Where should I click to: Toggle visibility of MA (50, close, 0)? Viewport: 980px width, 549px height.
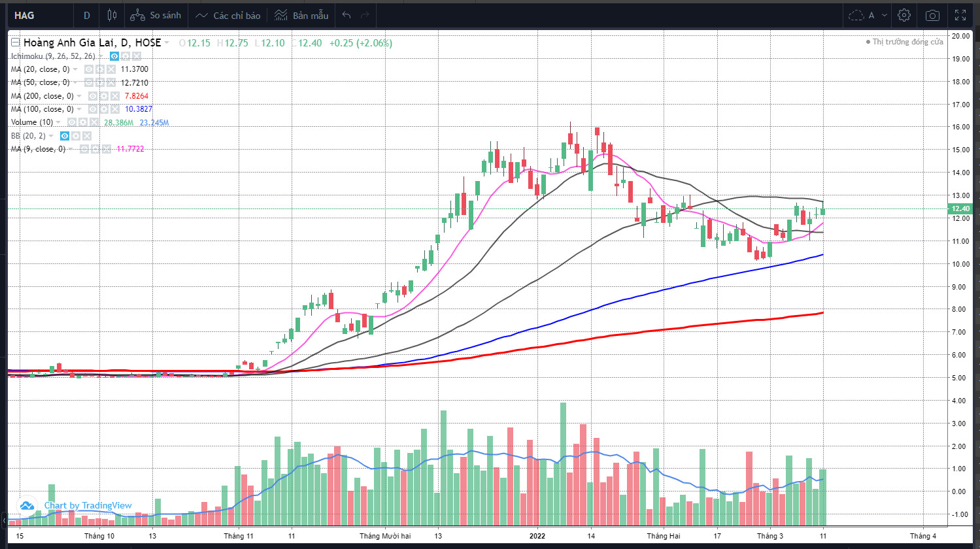pos(89,82)
